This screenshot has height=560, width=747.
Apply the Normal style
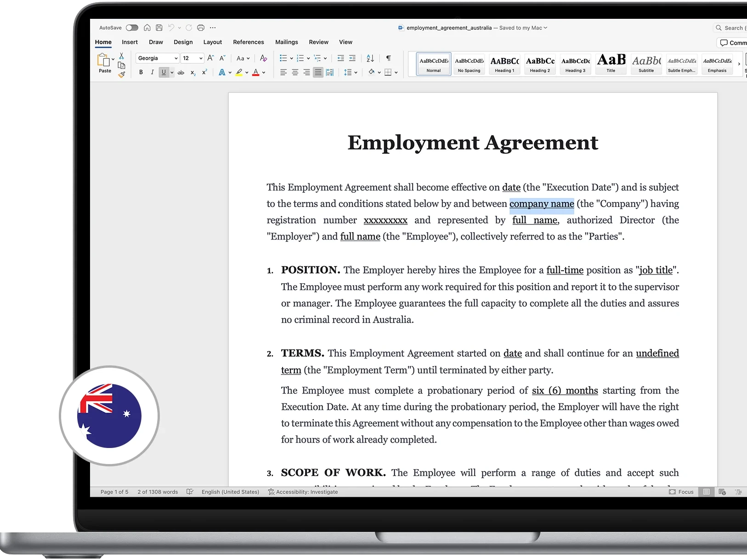[434, 64]
